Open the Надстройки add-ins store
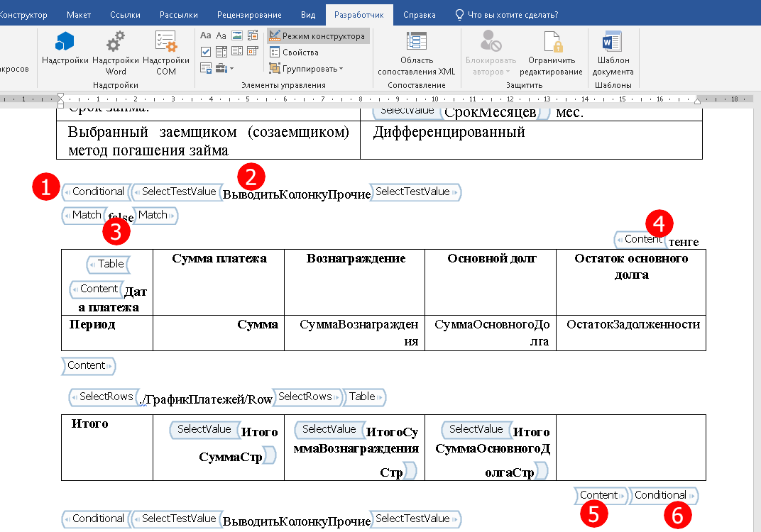Viewport: 761px width, 532px height. coord(65,48)
